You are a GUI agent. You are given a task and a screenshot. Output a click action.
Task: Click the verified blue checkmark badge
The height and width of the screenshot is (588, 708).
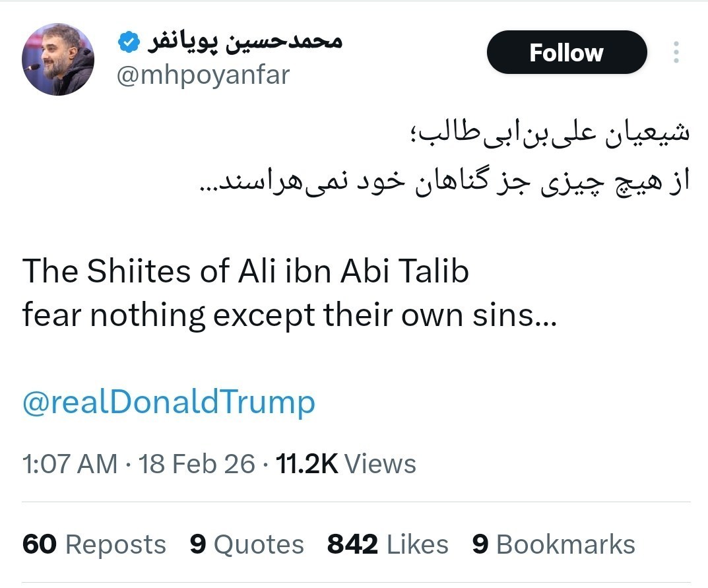point(127,41)
